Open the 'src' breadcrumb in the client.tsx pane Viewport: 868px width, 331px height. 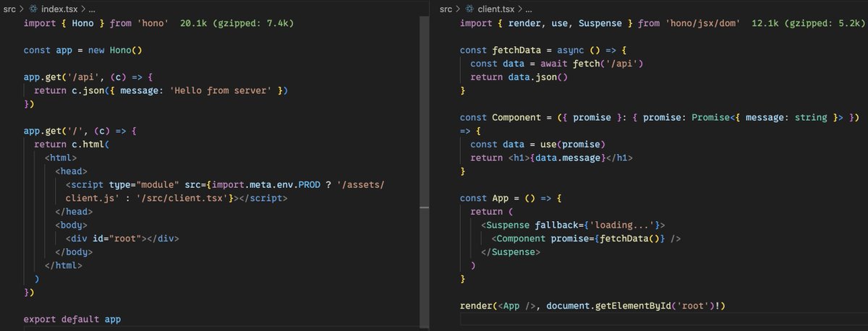tap(446, 9)
